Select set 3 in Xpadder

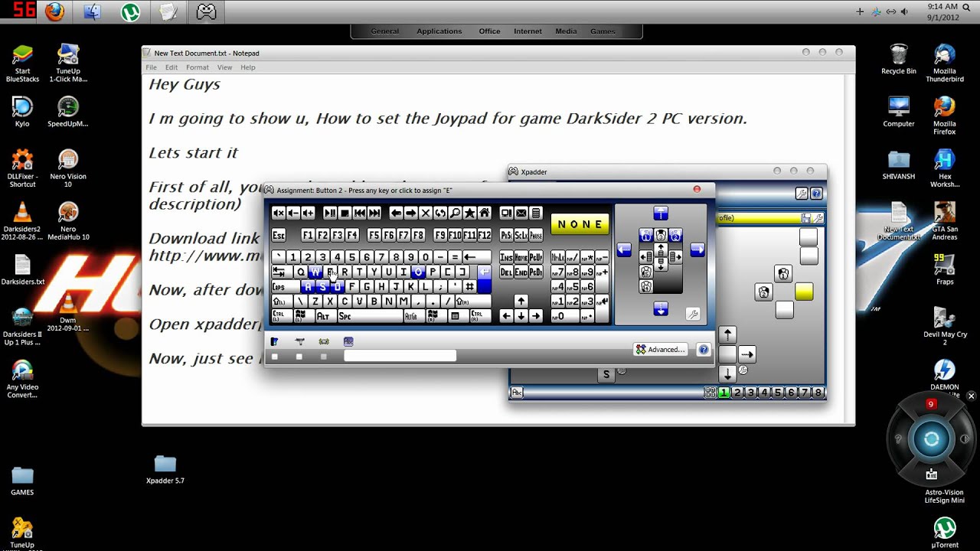click(751, 393)
